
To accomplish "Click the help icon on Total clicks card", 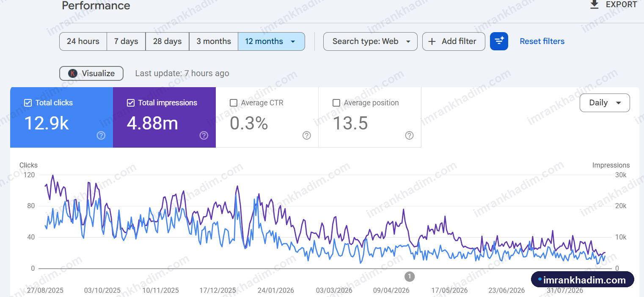I will (101, 135).
